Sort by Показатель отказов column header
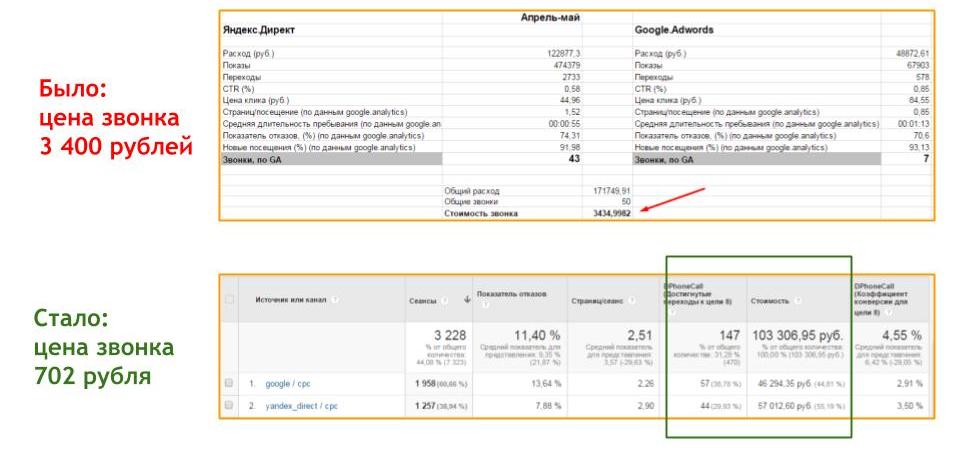960x470 pixels. pos(511,294)
